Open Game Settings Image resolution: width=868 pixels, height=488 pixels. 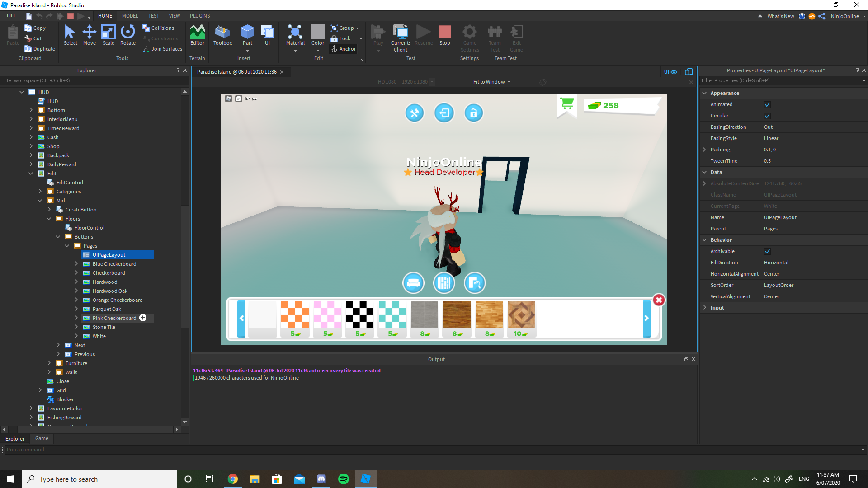coord(470,38)
